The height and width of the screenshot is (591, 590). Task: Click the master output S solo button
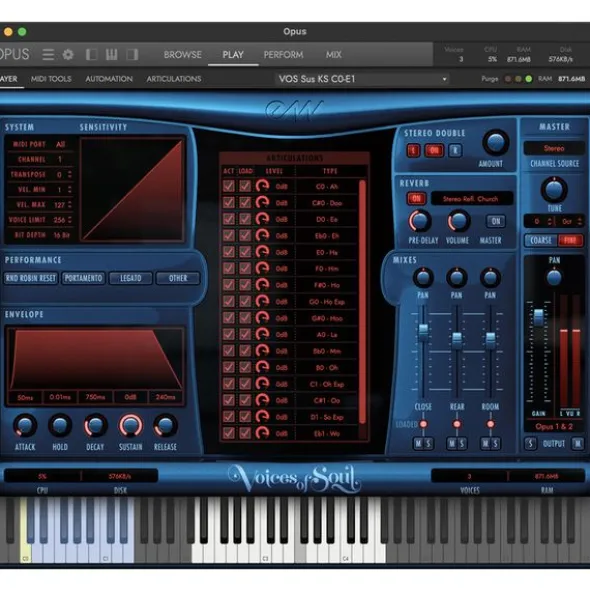[x=530, y=444]
